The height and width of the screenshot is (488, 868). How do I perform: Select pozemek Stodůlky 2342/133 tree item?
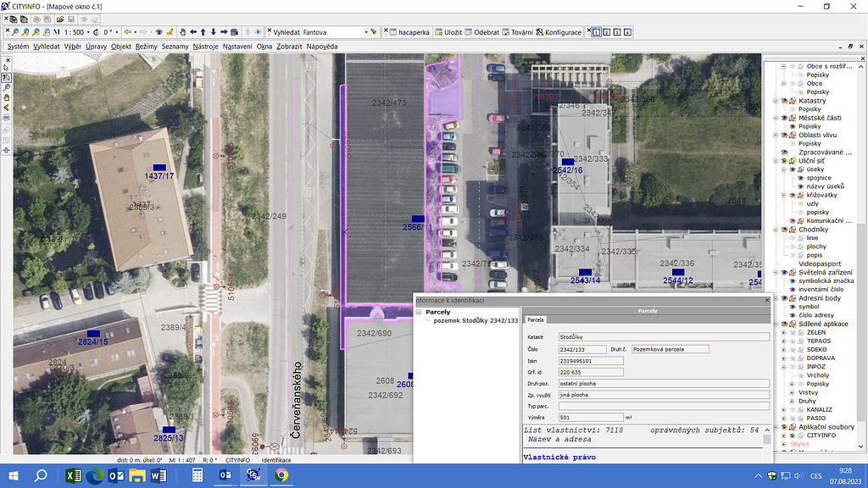(475, 321)
